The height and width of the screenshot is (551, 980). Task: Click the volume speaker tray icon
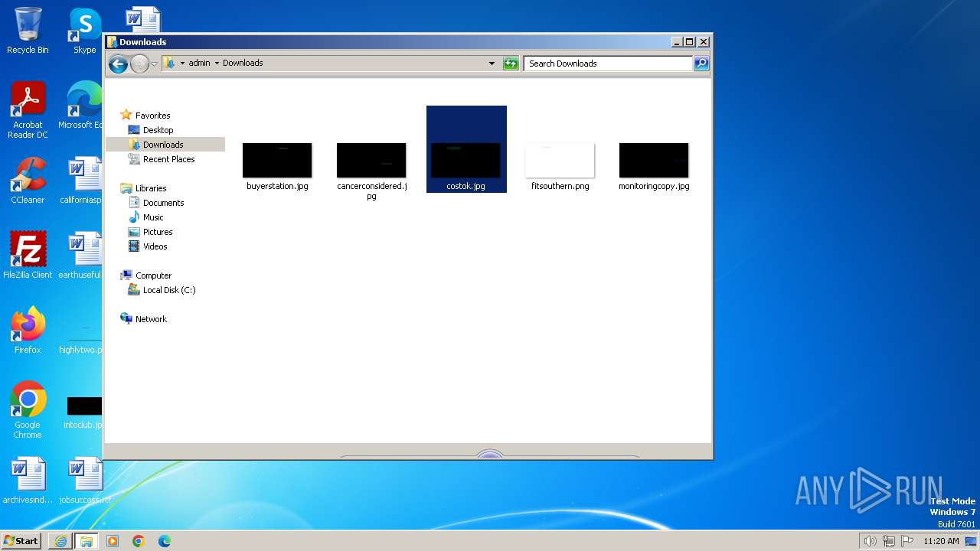[871, 541]
